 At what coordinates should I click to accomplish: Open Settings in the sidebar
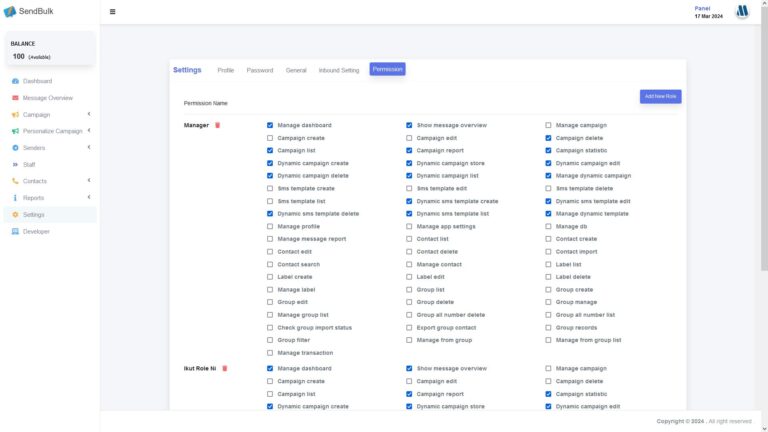point(33,215)
